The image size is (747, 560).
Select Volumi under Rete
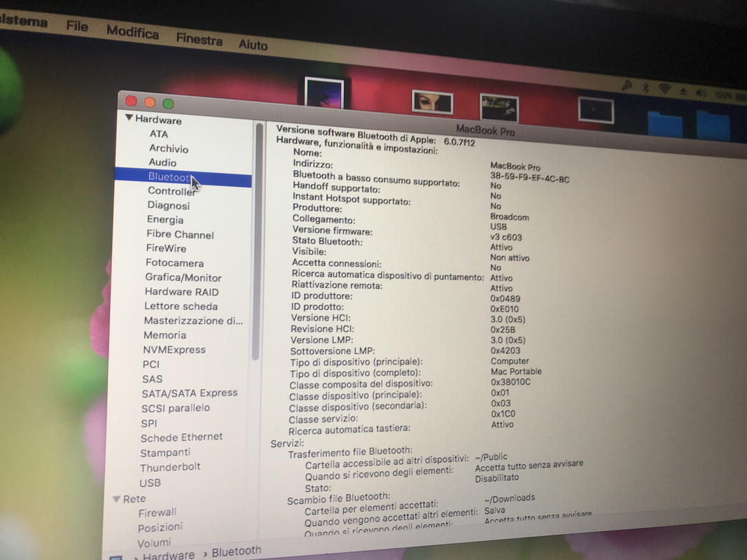pos(154,543)
